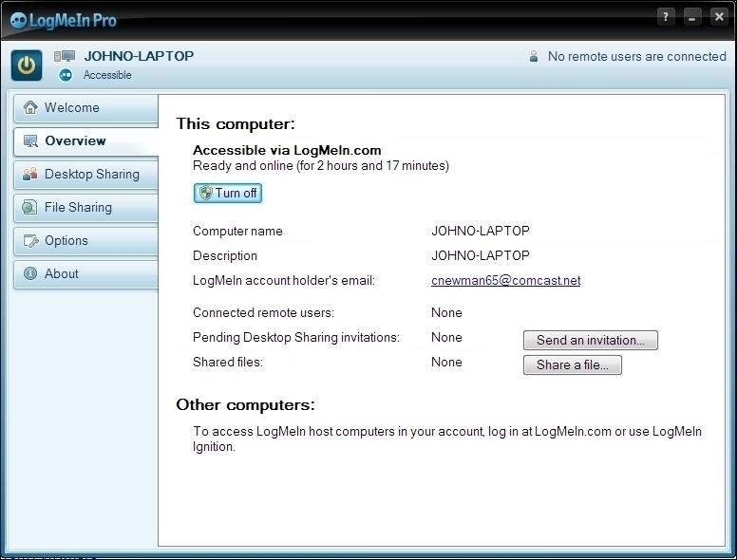
Task: Minimize the LogMeIn Pro window
Action: pyautogui.click(x=691, y=17)
